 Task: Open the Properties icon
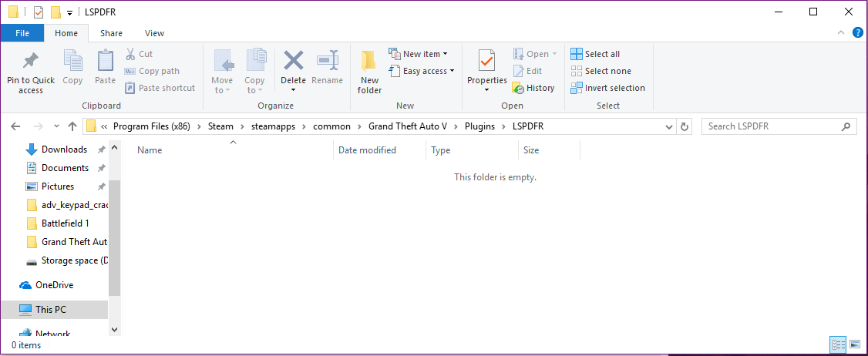487,61
